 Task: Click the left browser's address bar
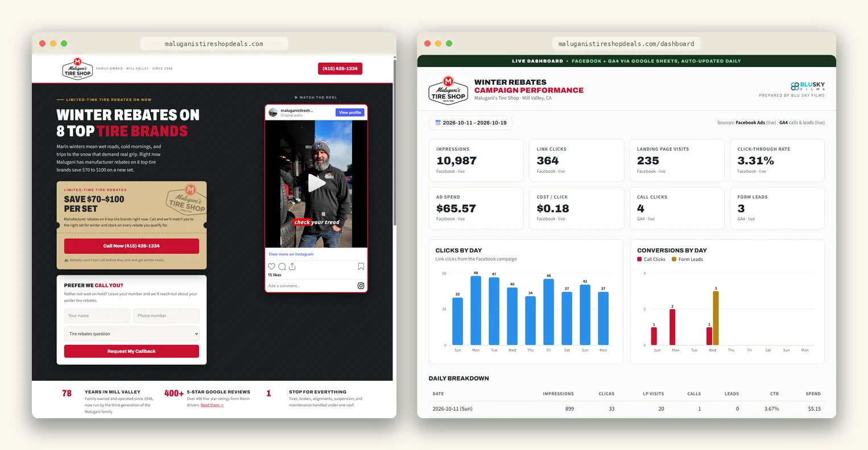pyautogui.click(x=214, y=44)
